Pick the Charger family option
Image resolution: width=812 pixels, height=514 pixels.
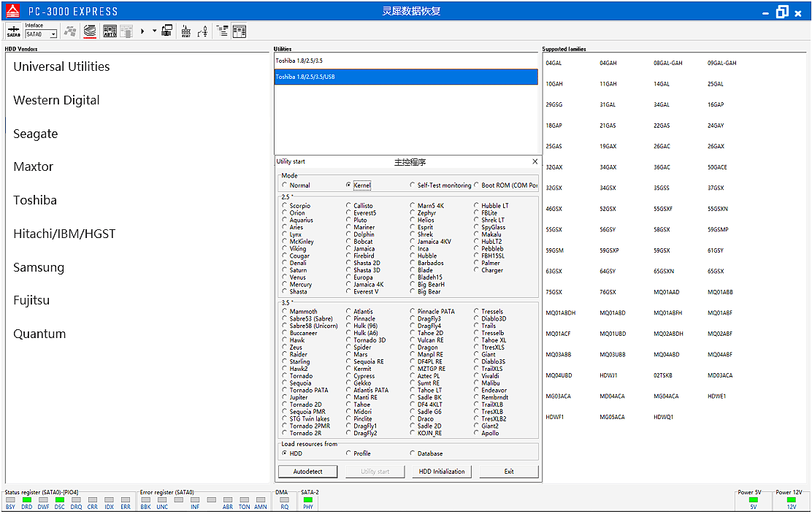pos(476,269)
